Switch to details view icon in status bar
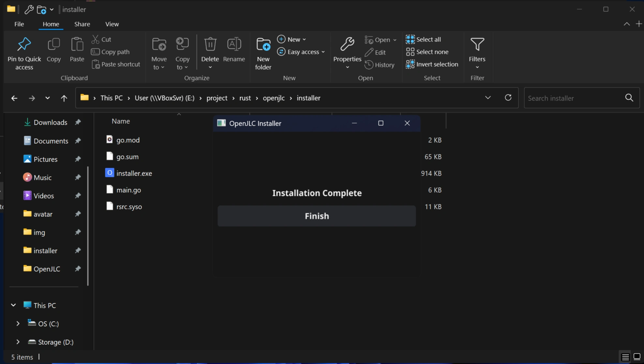The width and height of the screenshot is (644, 364). (x=625, y=357)
